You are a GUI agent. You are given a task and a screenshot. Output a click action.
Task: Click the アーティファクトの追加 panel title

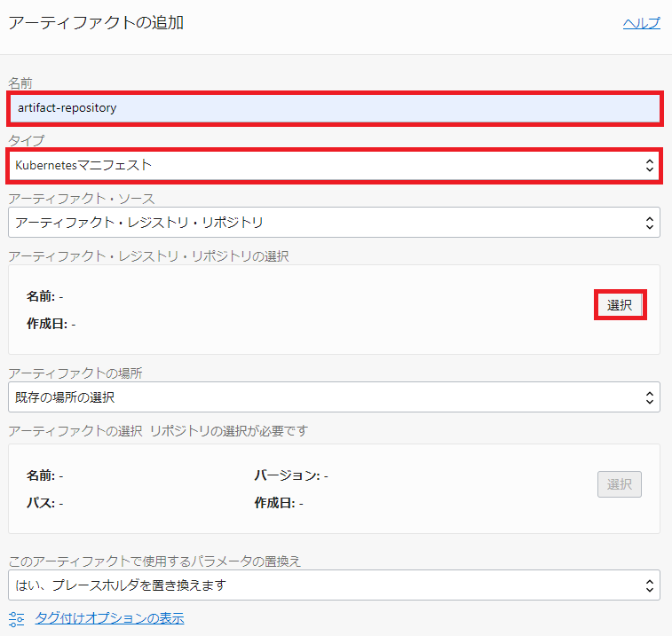point(96,24)
